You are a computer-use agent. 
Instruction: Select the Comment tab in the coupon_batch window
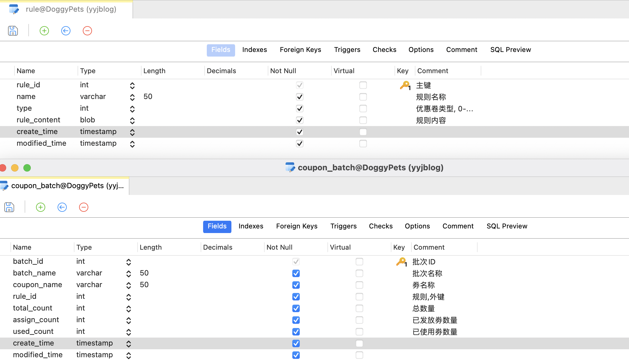click(x=458, y=226)
